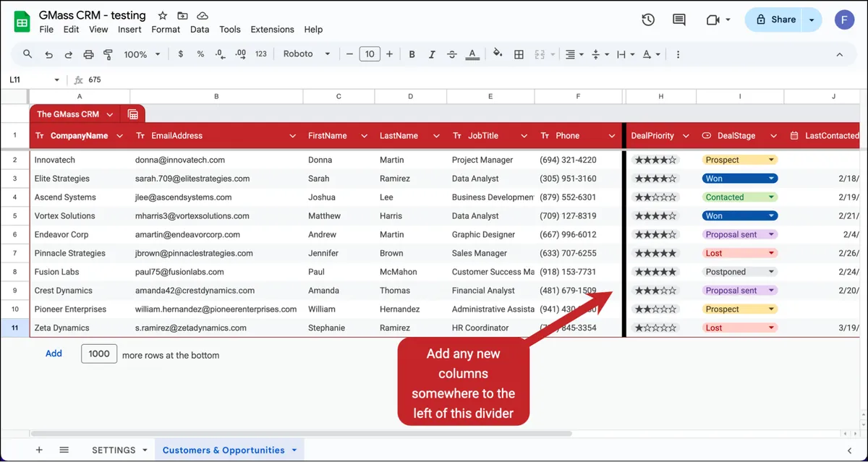The image size is (868, 462).
Task: Toggle strikethrough formatting
Action: point(452,54)
